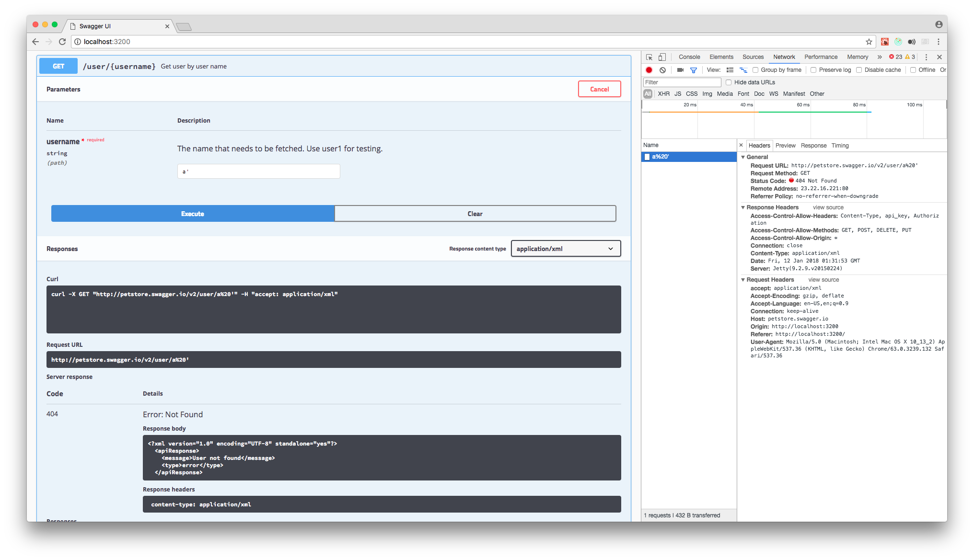Toggle the network filter funnel icon
This screenshot has width=974, height=560.
(693, 70)
